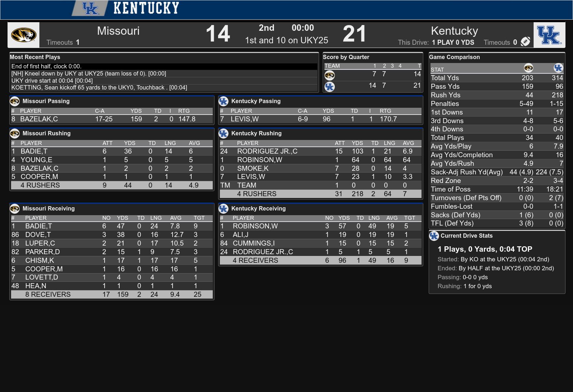573x392 pixels.
Task: Select the BAZELAK,C row in Missouri Passing
Action: 112,119
